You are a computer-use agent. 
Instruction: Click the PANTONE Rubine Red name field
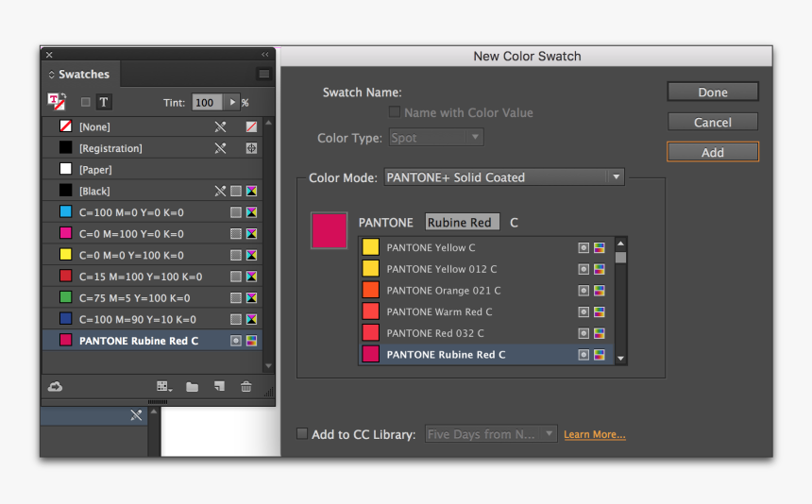tap(462, 222)
